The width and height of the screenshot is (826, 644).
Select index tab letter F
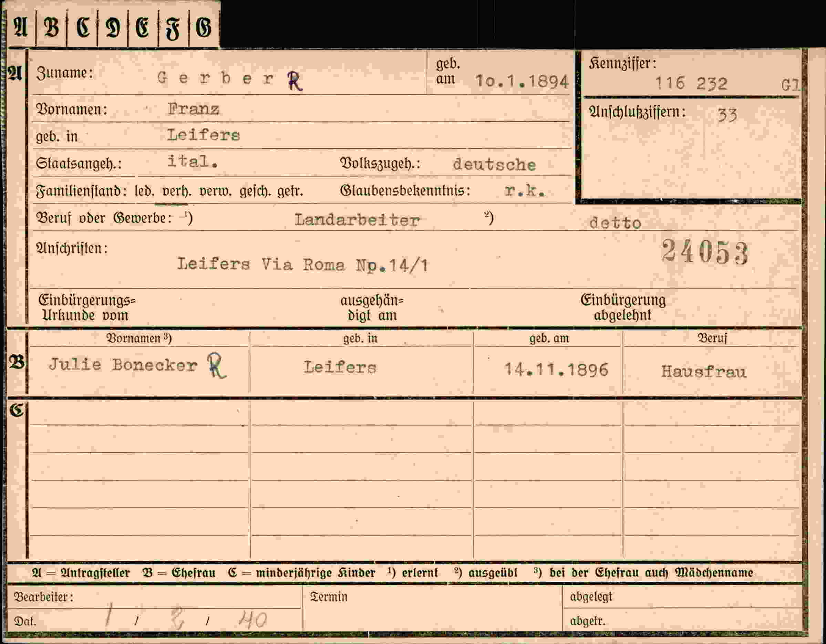pyautogui.click(x=173, y=28)
